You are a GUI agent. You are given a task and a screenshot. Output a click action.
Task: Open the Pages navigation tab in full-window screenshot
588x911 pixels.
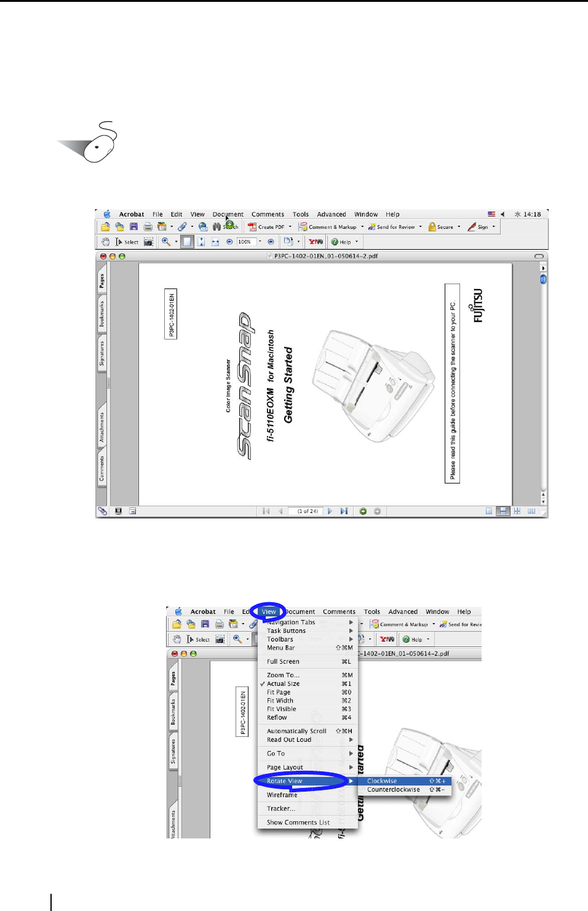pos(101,281)
